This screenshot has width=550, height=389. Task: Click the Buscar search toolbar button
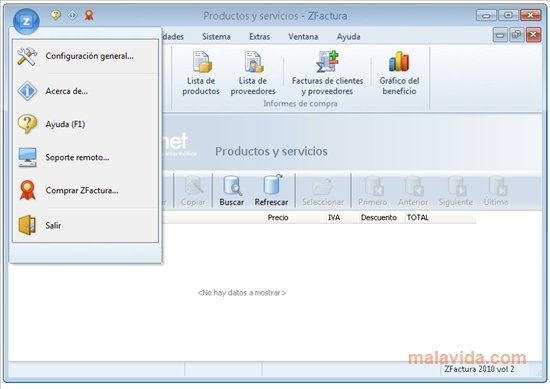coord(232,190)
